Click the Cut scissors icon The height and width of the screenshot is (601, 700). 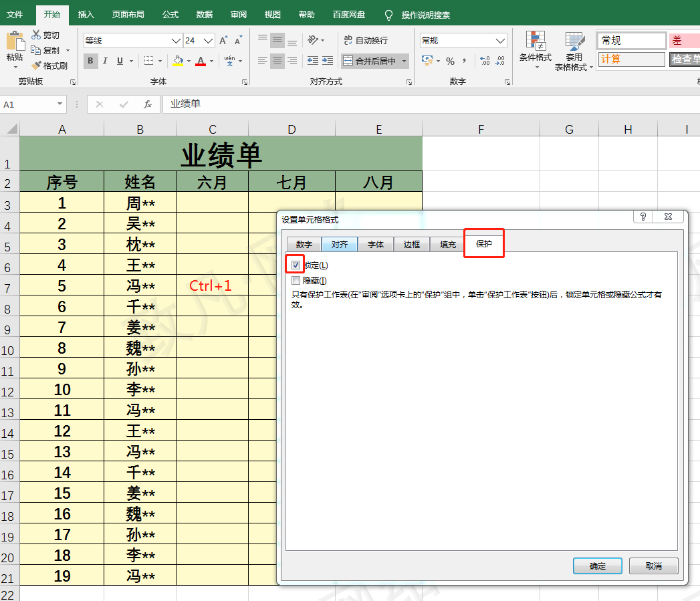click(x=36, y=34)
